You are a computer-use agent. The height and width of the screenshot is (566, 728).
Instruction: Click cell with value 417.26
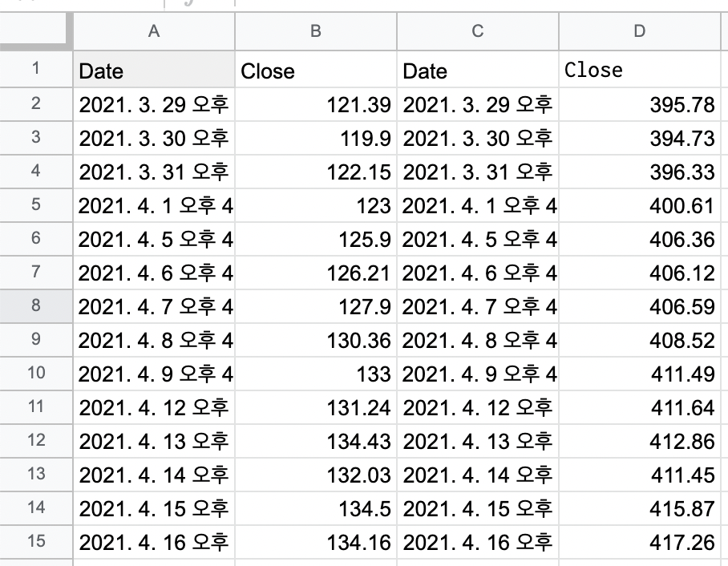click(640, 542)
